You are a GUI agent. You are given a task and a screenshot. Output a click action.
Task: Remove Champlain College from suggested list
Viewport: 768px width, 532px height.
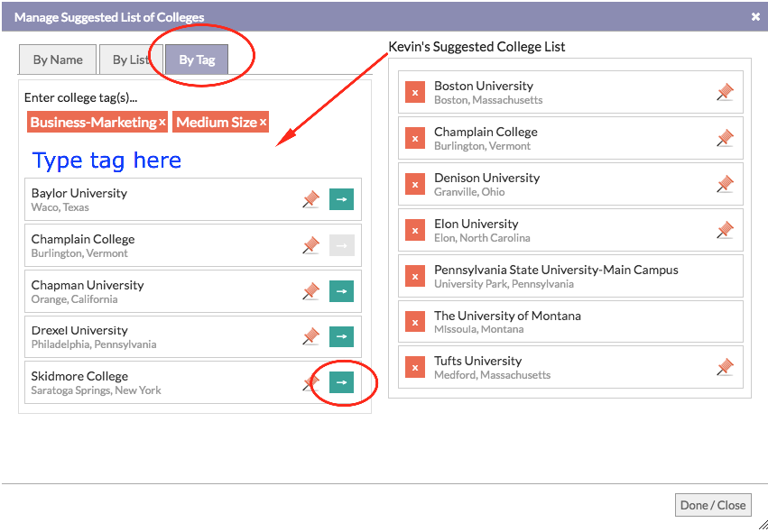pyautogui.click(x=415, y=139)
